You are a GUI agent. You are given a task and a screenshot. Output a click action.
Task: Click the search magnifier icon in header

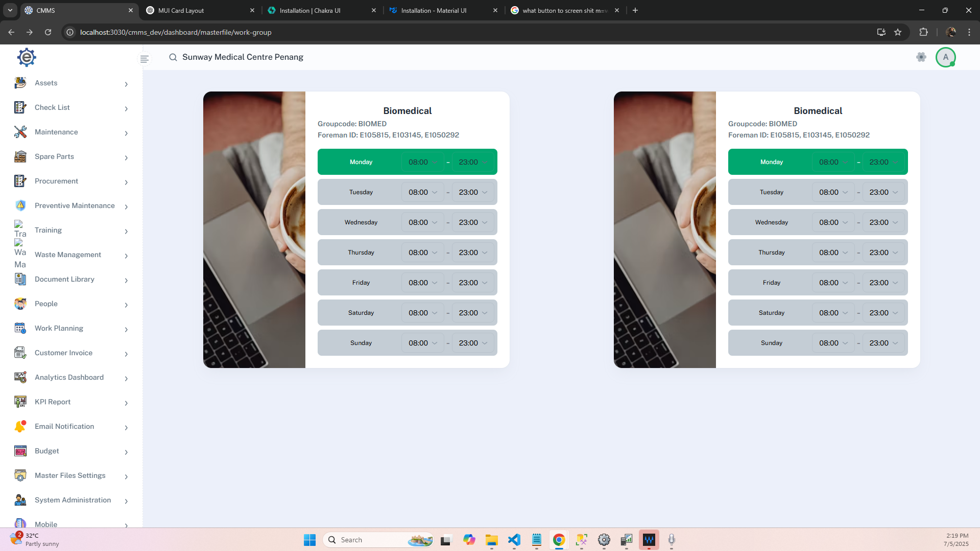pyautogui.click(x=173, y=57)
